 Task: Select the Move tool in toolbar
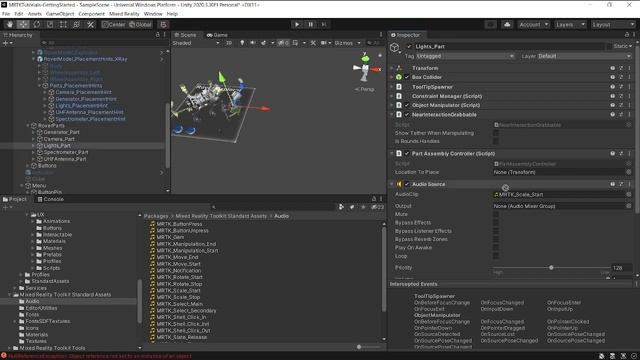pyautogui.click(x=23, y=24)
